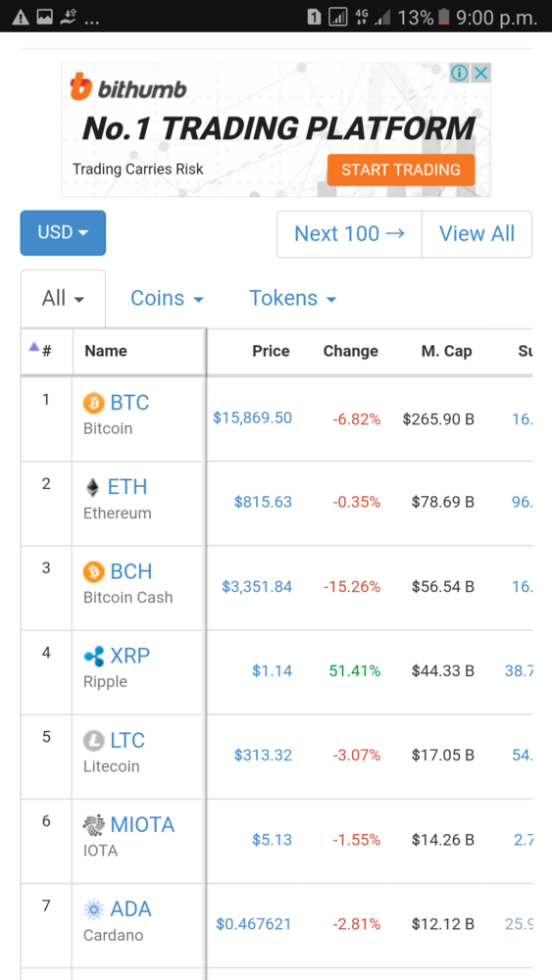
Task: Expand the Tokens dropdown filter
Action: [x=292, y=298]
